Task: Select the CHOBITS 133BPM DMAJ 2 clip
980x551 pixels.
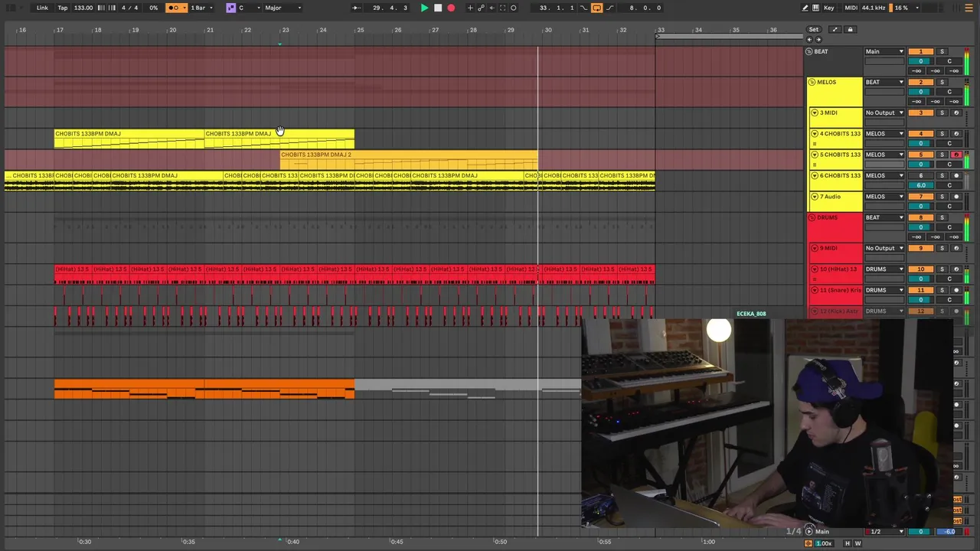Action: point(409,159)
